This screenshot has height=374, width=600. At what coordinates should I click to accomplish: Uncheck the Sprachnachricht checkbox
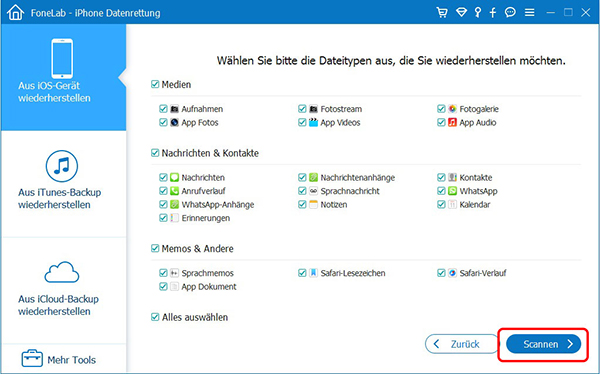tap(302, 191)
